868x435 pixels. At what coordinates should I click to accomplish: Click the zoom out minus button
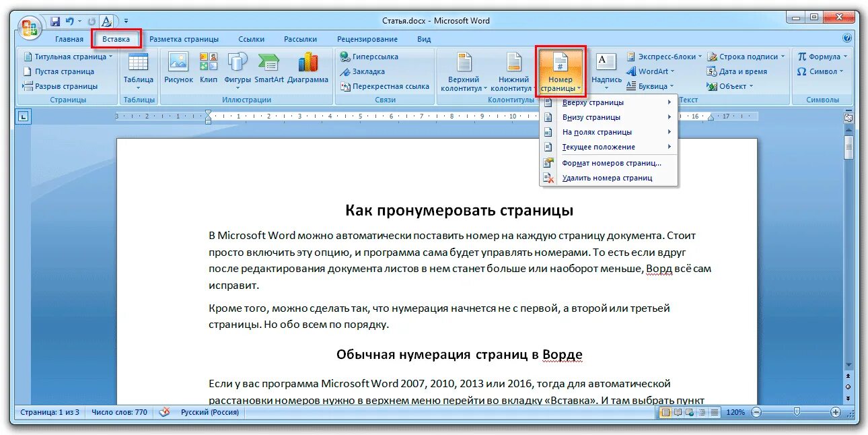point(756,412)
